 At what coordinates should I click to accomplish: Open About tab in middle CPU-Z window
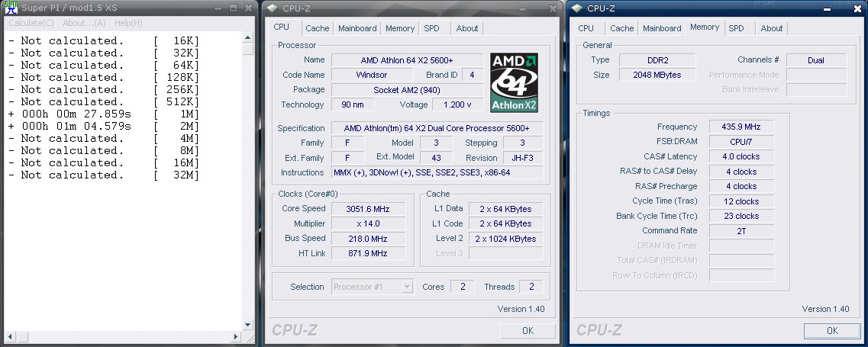pos(467,28)
